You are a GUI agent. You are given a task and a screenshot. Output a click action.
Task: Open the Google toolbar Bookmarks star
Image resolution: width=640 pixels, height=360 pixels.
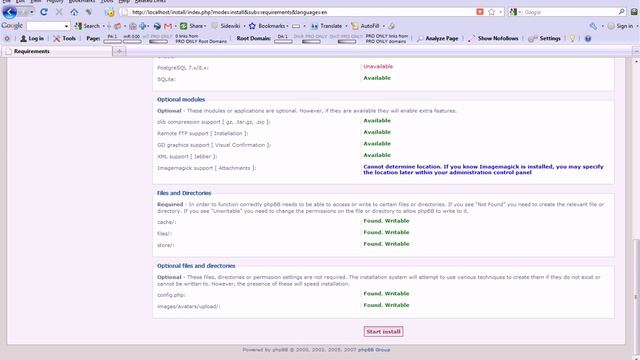pos(252,26)
